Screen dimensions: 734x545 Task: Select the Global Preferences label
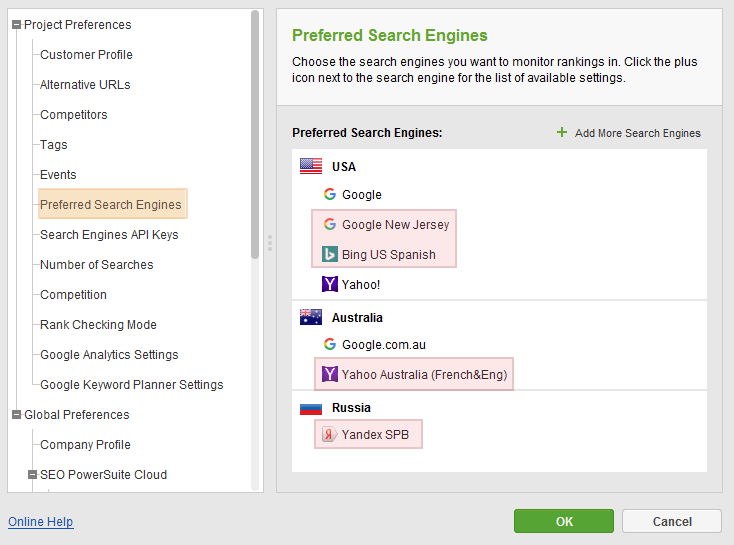click(77, 414)
